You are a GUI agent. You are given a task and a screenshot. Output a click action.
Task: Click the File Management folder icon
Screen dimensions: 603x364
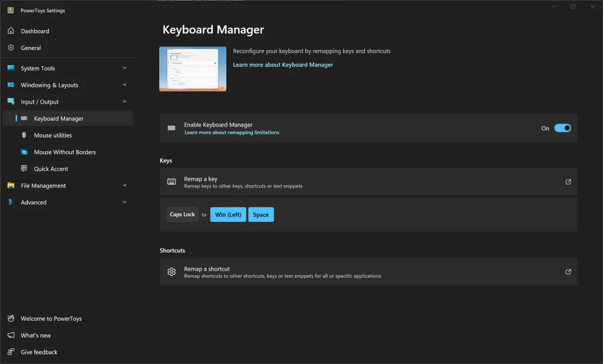[x=11, y=185]
